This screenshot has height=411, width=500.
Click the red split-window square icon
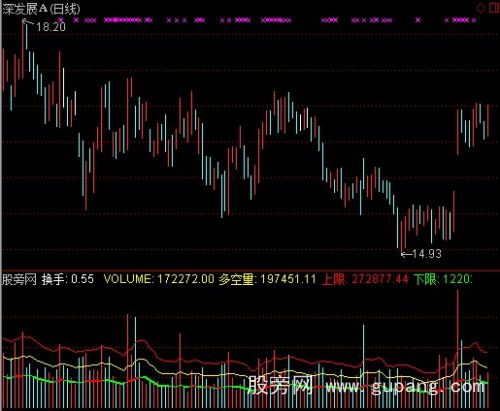(x=494, y=8)
